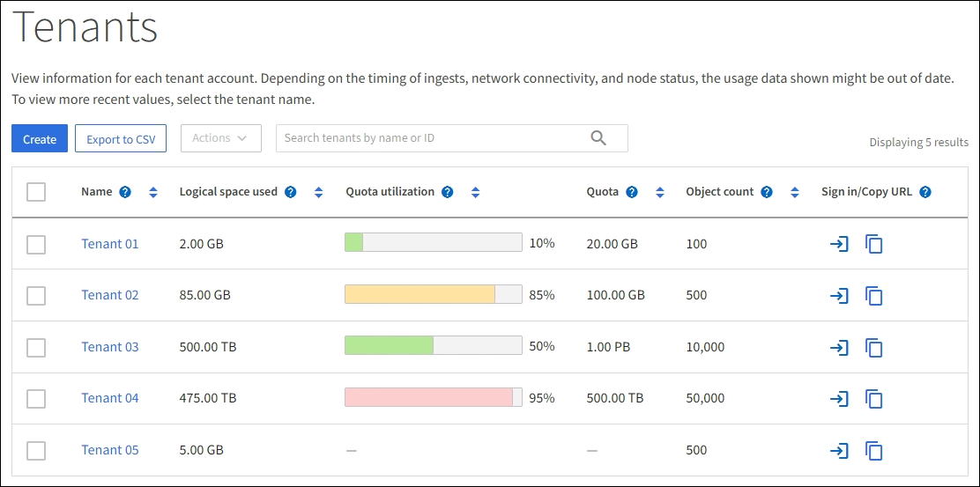Open help icon next to Quota utilization
This screenshot has width=980, height=487.
coord(448,192)
